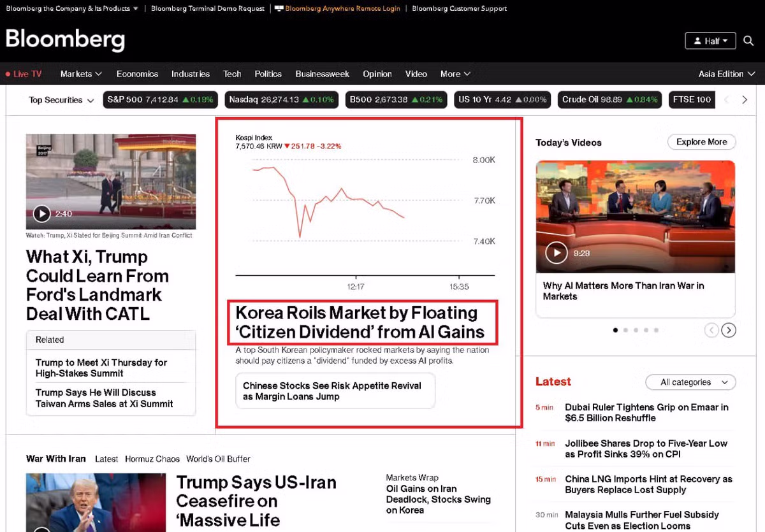The width and height of the screenshot is (765, 532).
Task: Play the Trump Xi Beijing Summit video
Action: pyautogui.click(x=41, y=214)
